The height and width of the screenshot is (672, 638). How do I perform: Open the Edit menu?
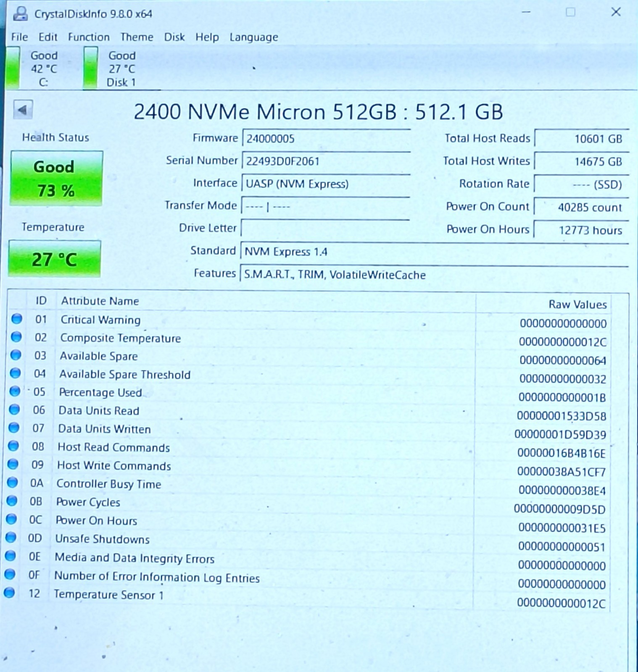48,37
